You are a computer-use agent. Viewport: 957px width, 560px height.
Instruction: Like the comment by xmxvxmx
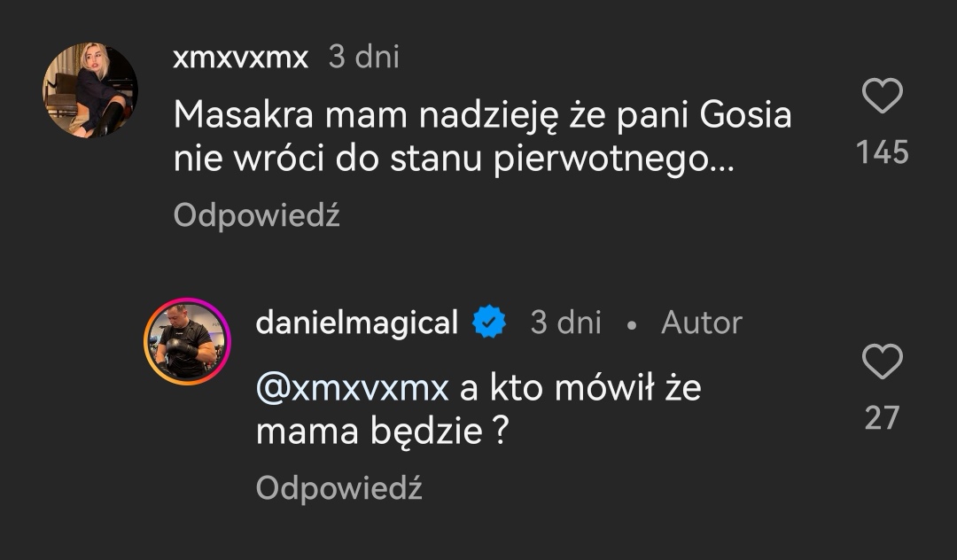(x=882, y=96)
